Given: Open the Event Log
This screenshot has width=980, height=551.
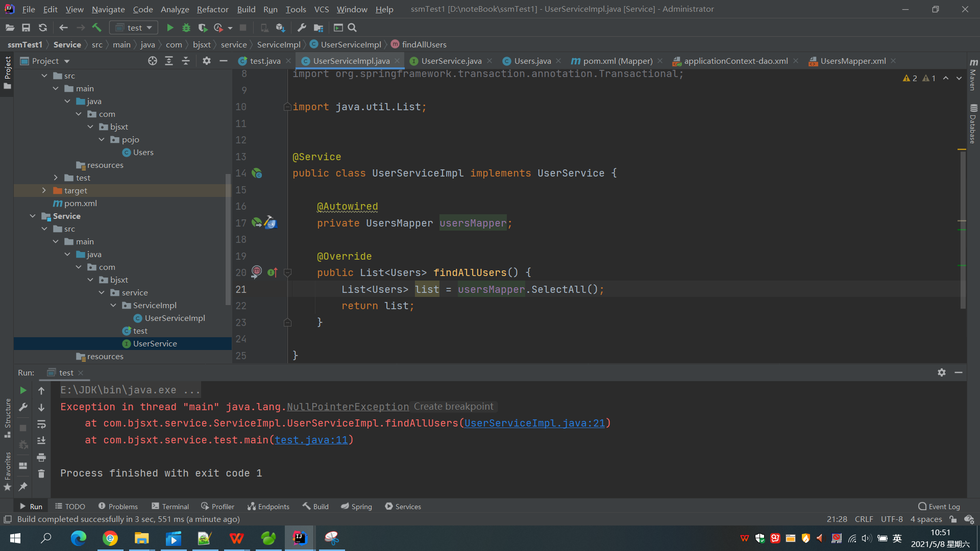Looking at the screenshot, I should click(x=939, y=507).
